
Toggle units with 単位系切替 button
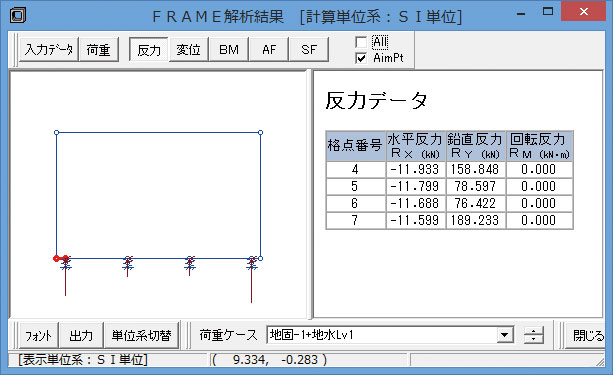pos(142,335)
